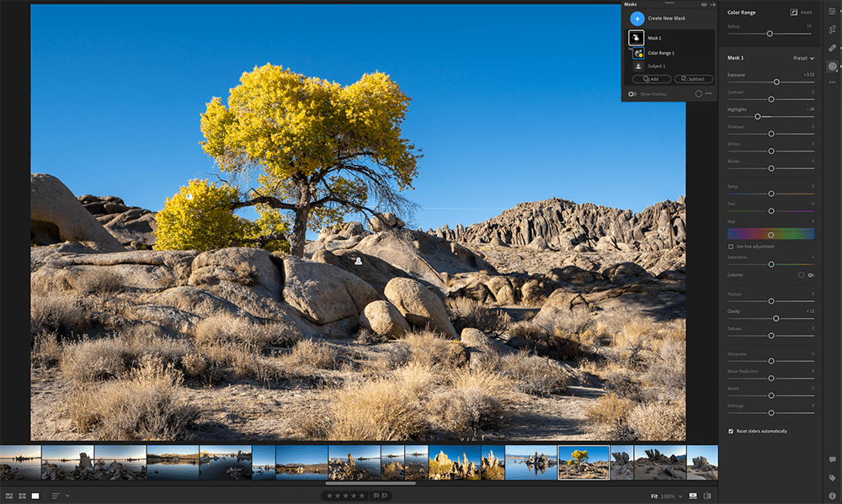Select the Healing Brush tool icon
Screen dimensions: 842x504
click(831, 49)
